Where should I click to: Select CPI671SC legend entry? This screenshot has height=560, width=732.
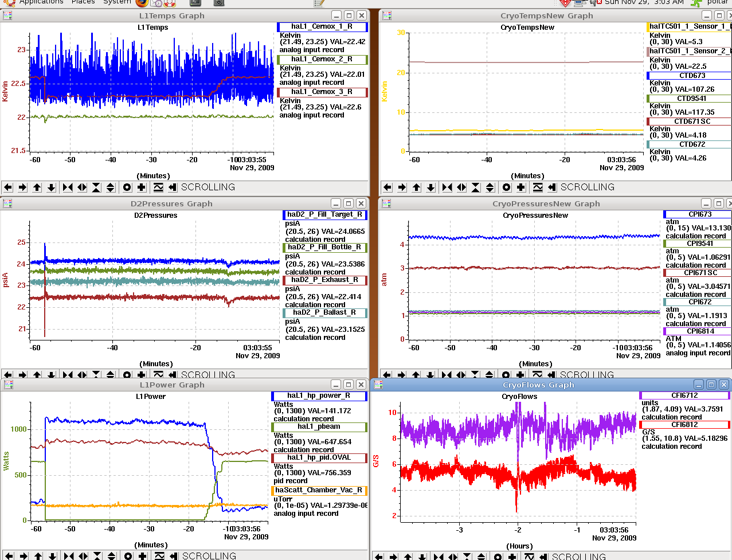click(698, 273)
